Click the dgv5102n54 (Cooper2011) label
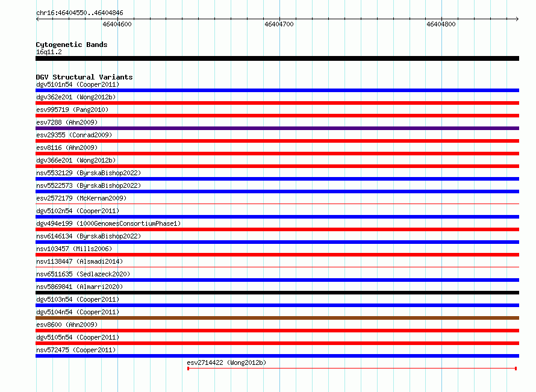Image resolution: width=536 pixels, height=392 pixels. [78, 211]
